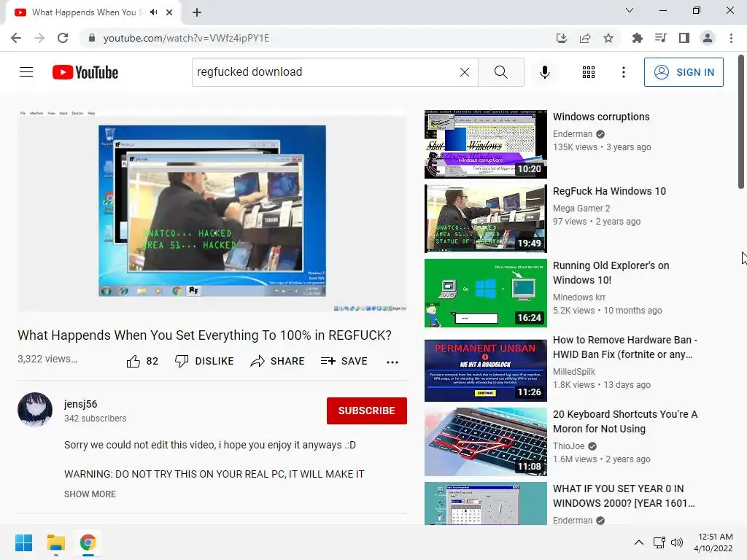Open media controls icon in Chrome toolbar
The image size is (747, 560).
(660, 38)
